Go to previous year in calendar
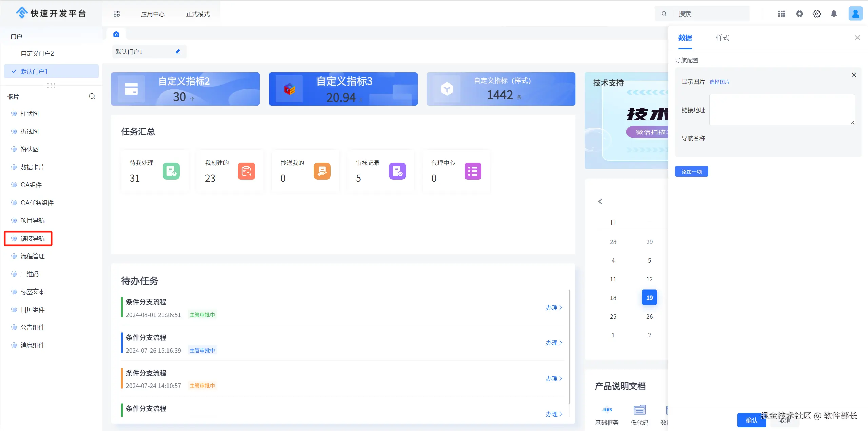This screenshot has height=431, width=868. tap(600, 202)
